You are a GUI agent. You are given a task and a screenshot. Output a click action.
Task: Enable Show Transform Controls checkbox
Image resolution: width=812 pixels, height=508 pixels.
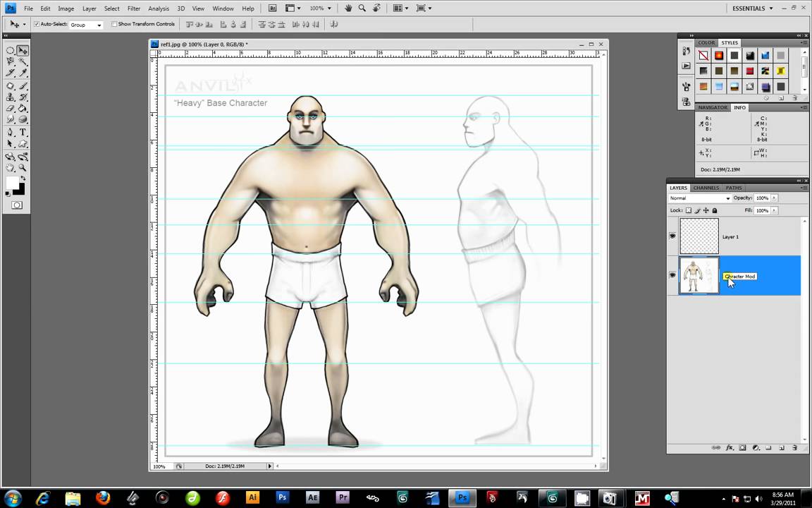(x=114, y=24)
